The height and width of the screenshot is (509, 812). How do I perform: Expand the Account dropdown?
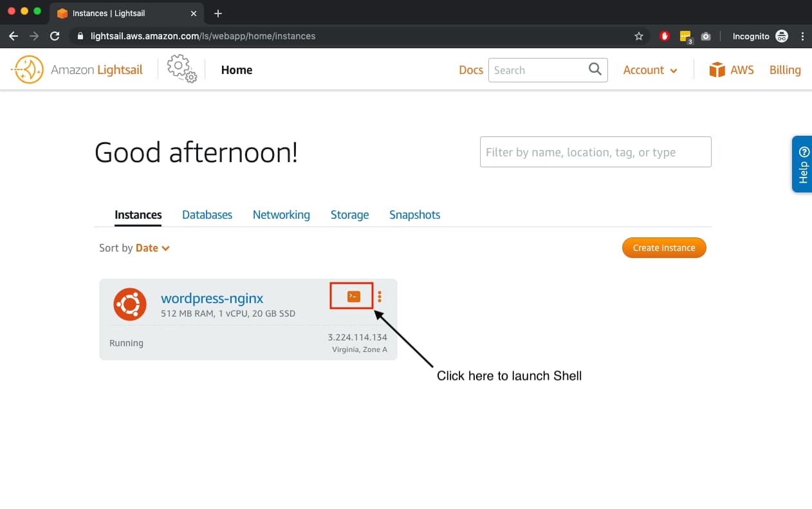click(650, 70)
